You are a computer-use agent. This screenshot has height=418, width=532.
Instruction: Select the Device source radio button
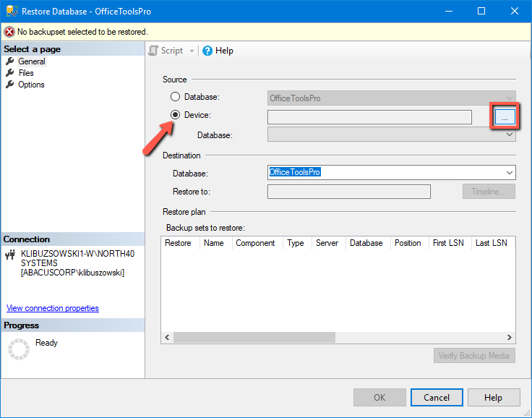(x=175, y=115)
